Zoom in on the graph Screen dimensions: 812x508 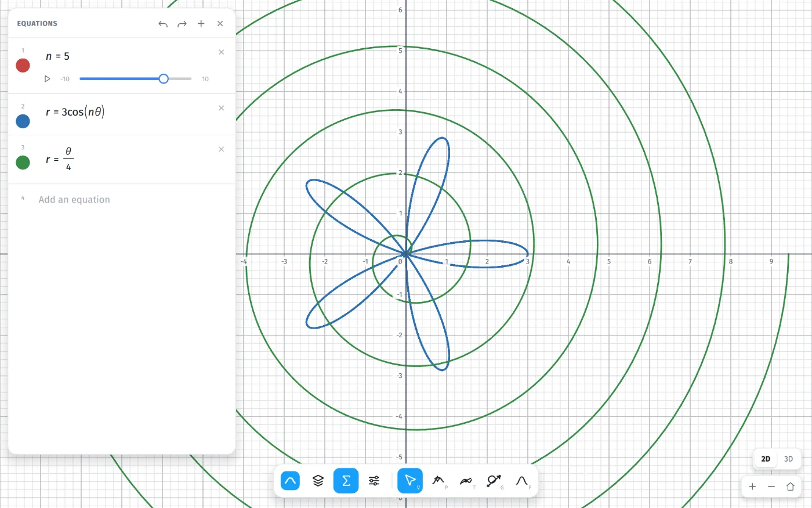(x=752, y=487)
